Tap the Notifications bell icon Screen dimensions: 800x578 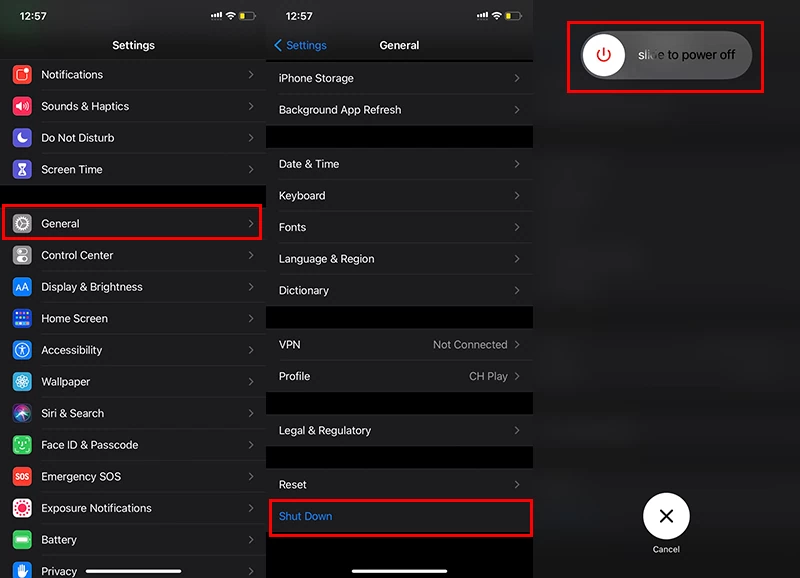(23, 74)
